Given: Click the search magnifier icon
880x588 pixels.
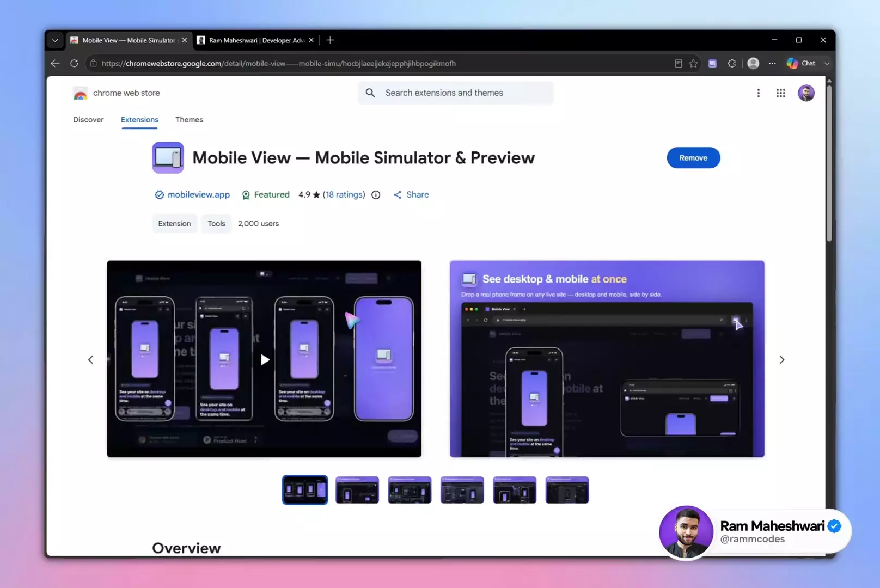Looking at the screenshot, I should click(370, 93).
